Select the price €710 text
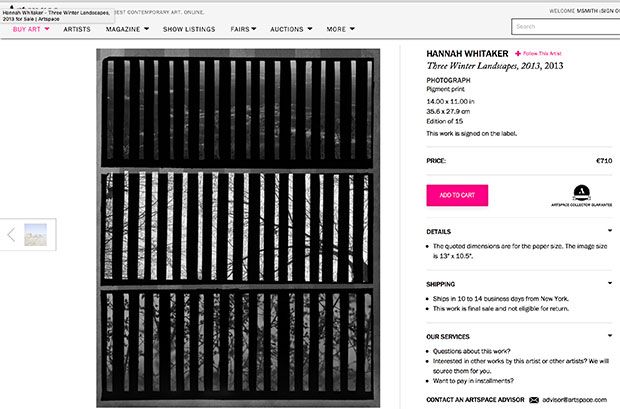 604,161
